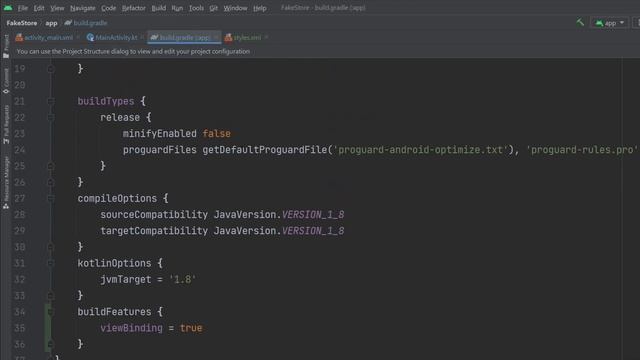Open the Help menu
Viewport: 640px width, 360px height.
pos(260,8)
